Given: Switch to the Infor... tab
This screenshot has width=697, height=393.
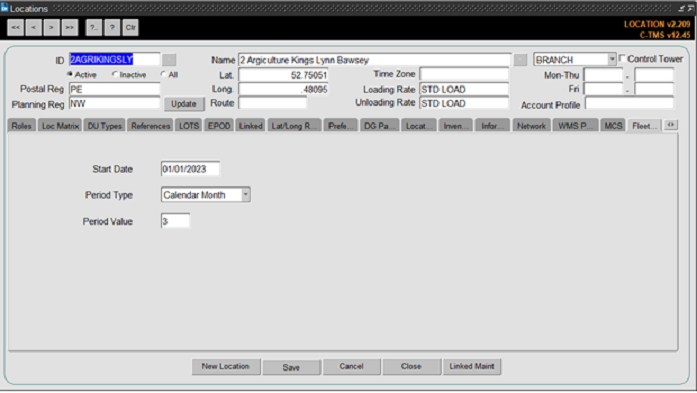Looking at the screenshot, I should point(492,126).
